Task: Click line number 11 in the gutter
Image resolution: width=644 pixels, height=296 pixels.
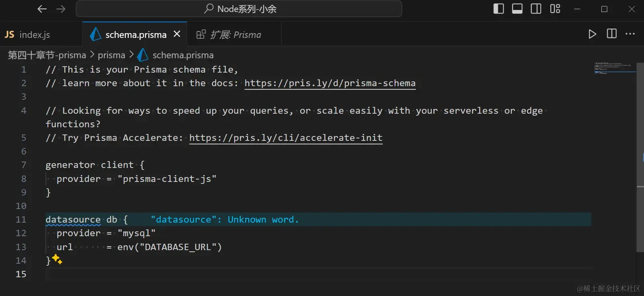Action: click(x=21, y=219)
